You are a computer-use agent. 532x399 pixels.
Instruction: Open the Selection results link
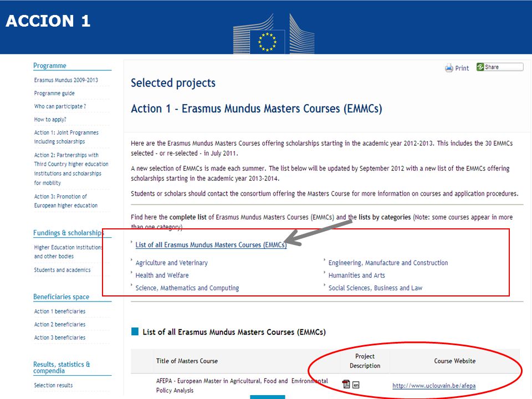coord(53,386)
